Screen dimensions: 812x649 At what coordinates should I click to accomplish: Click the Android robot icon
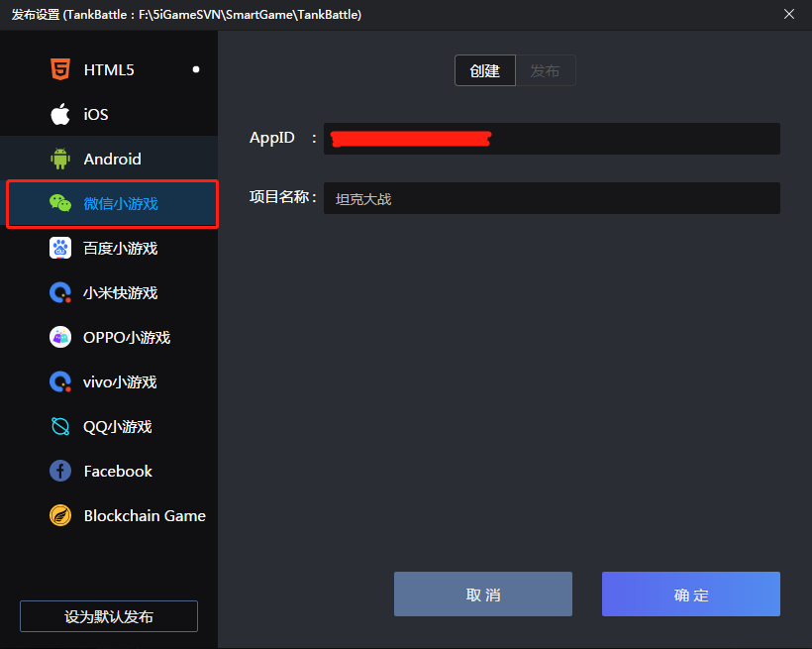(x=60, y=159)
